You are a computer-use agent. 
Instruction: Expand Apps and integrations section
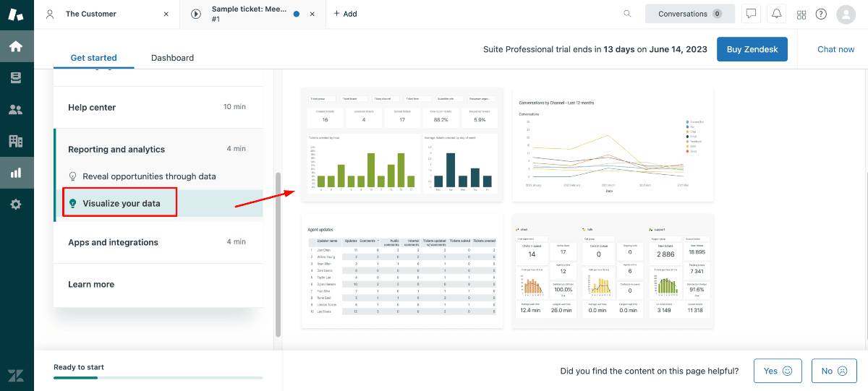157,243
